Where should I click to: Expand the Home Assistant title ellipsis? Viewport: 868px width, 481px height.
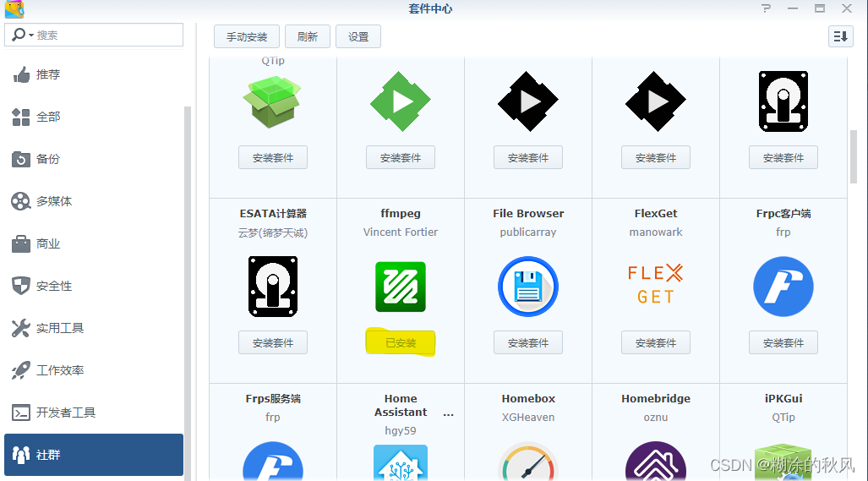coord(449,413)
